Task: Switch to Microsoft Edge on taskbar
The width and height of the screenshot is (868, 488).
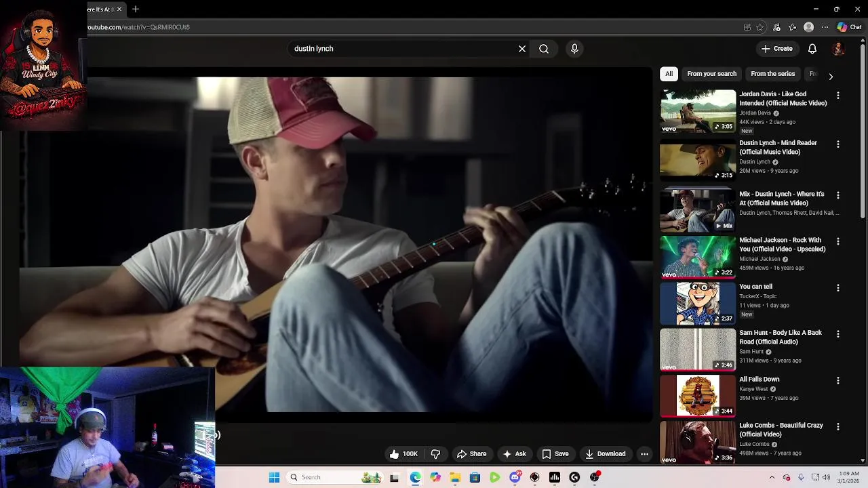Action: tap(415, 477)
